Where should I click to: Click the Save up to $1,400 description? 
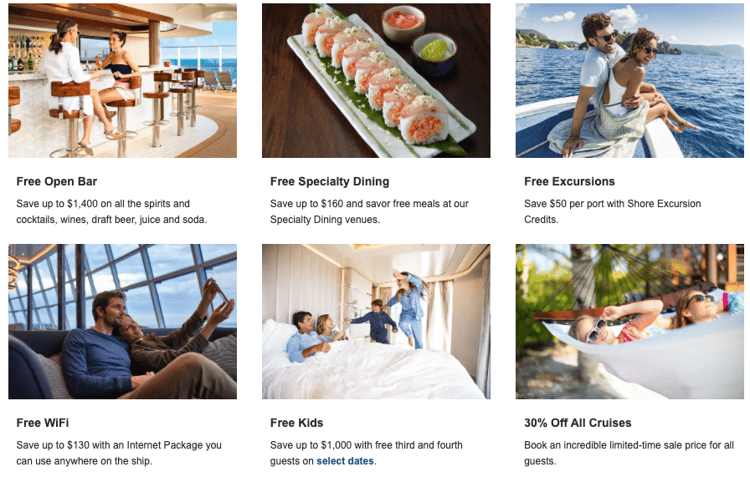click(x=111, y=211)
